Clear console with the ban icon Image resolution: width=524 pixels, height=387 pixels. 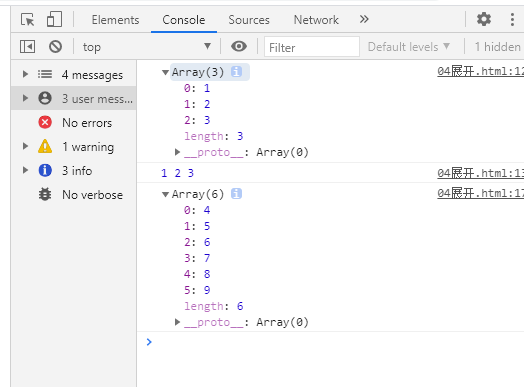[55, 46]
